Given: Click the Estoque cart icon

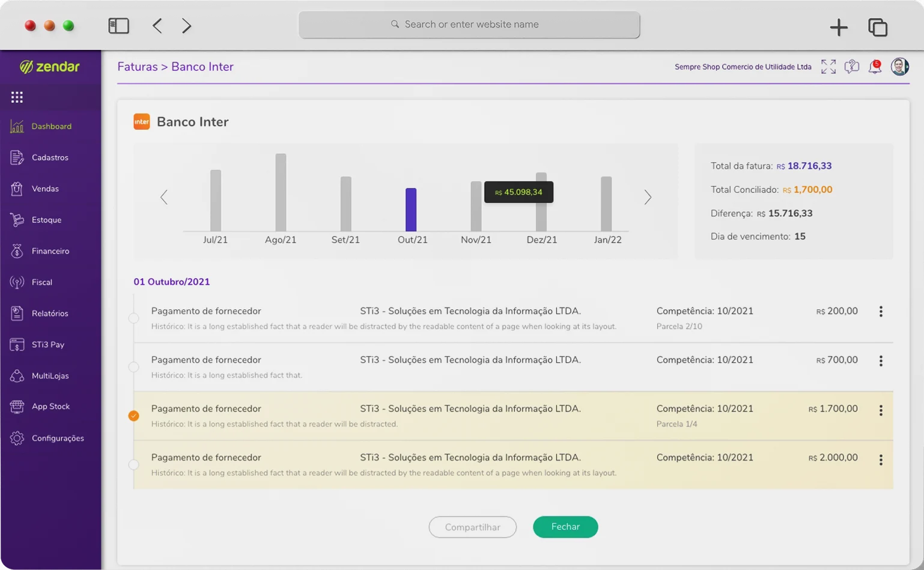Looking at the screenshot, I should tap(17, 220).
